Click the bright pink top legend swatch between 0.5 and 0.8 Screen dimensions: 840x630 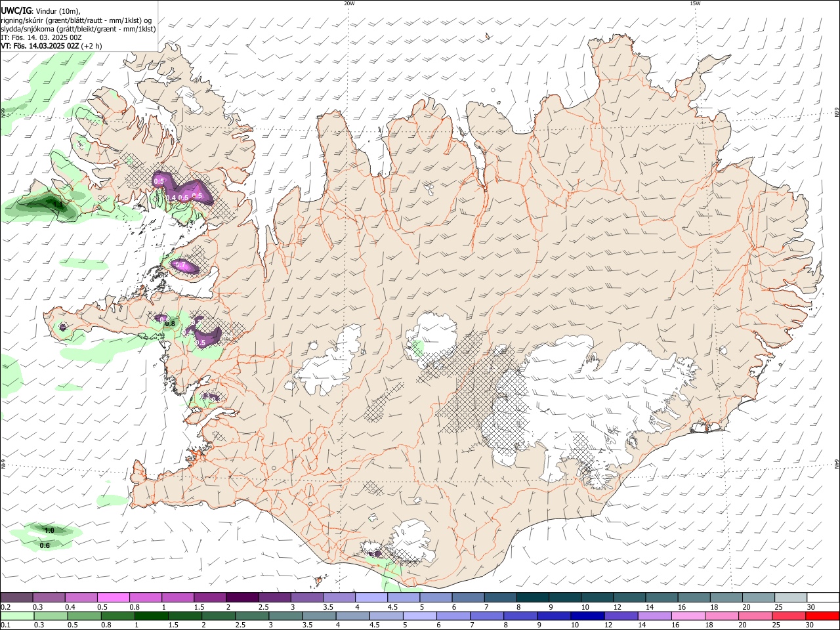pos(113,597)
